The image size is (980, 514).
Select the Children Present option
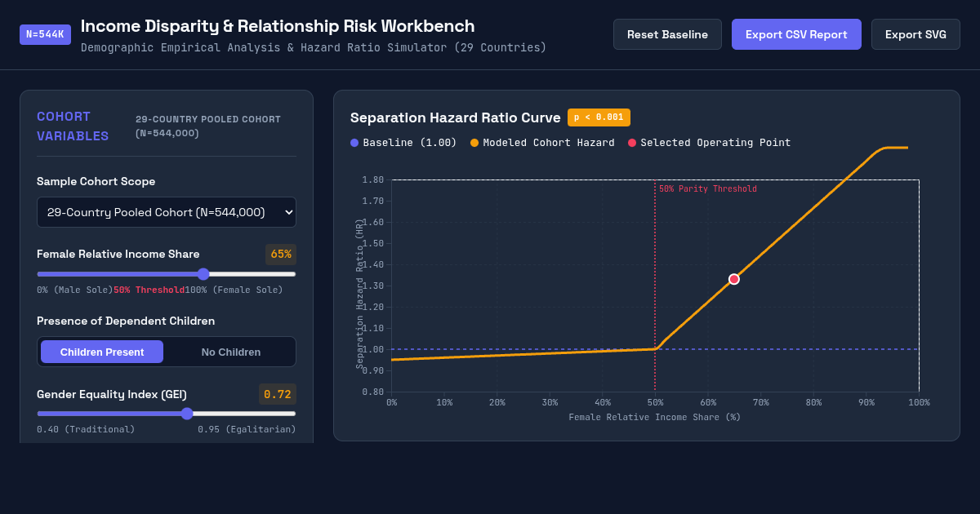102,352
